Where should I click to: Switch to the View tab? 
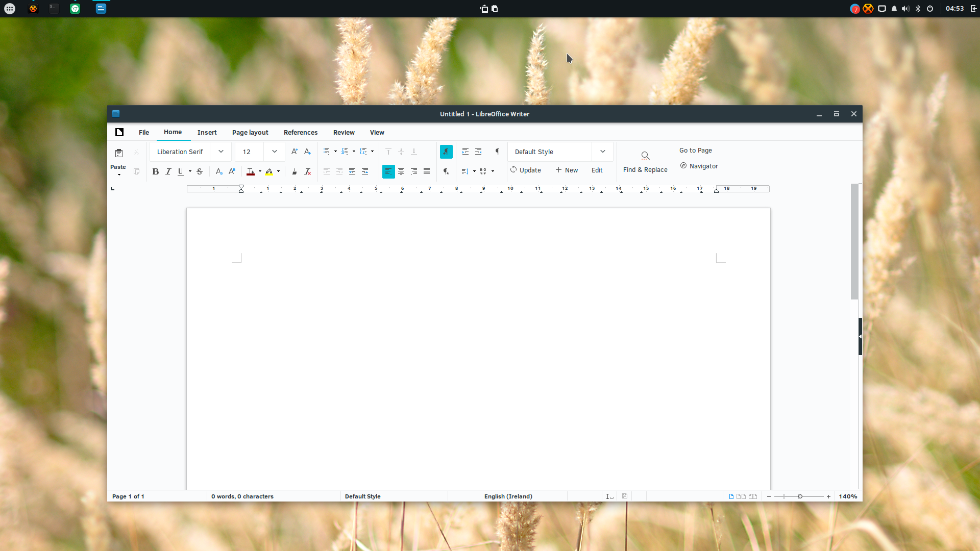(x=377, y=132)
